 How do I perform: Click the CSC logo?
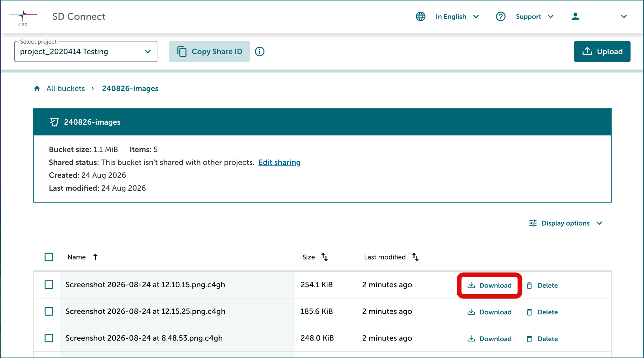click(23, 17)
